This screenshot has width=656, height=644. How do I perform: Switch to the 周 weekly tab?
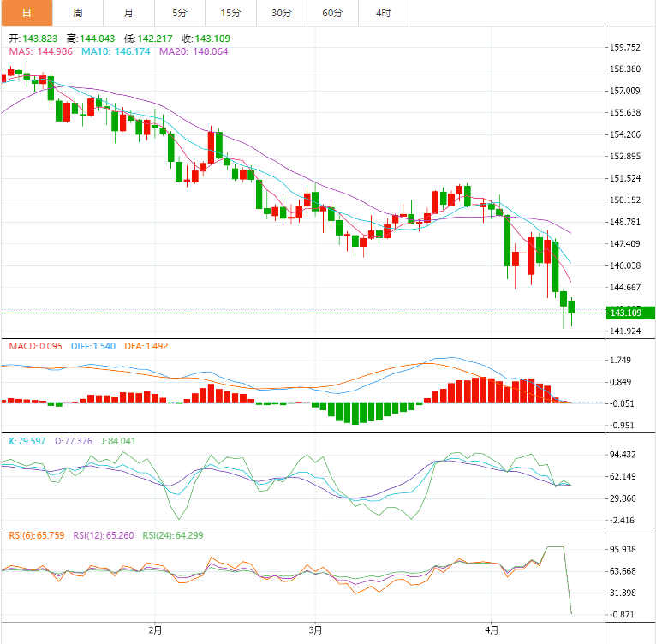coord(78,13)
